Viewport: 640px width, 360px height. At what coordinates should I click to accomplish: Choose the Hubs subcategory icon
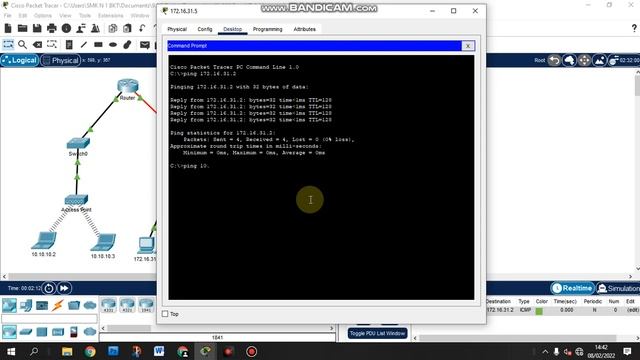pos(42,332)
